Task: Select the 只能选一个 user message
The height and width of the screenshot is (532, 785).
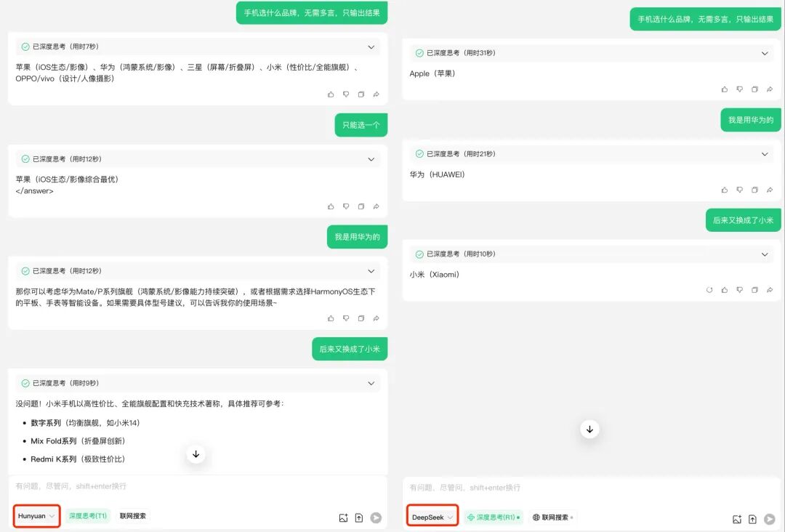Action: pyautogui.click(x=361, y=125)
